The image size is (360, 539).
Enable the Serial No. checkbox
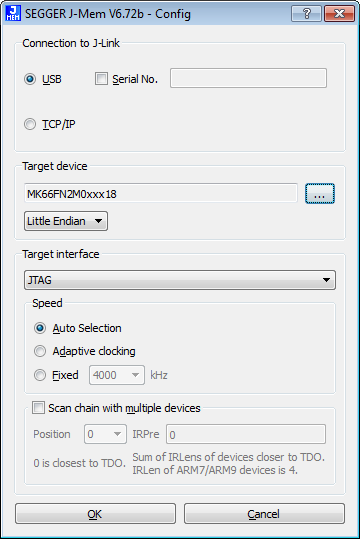[x=101, y=79]
